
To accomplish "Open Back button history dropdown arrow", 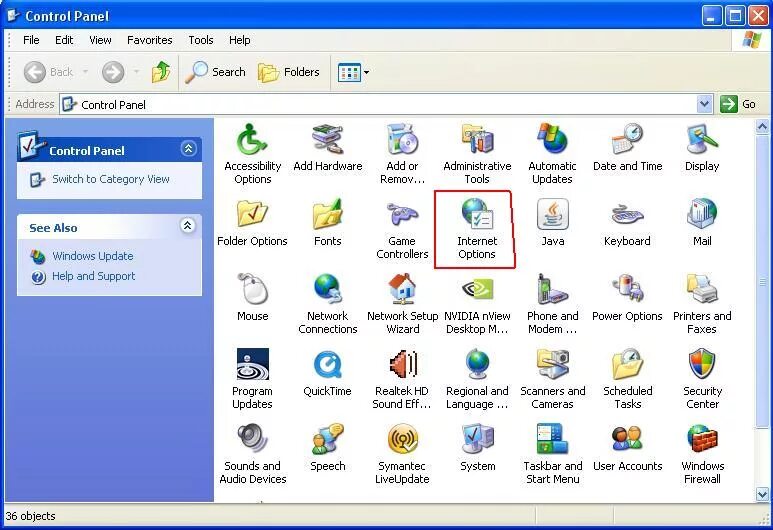I will coord(85,72).
